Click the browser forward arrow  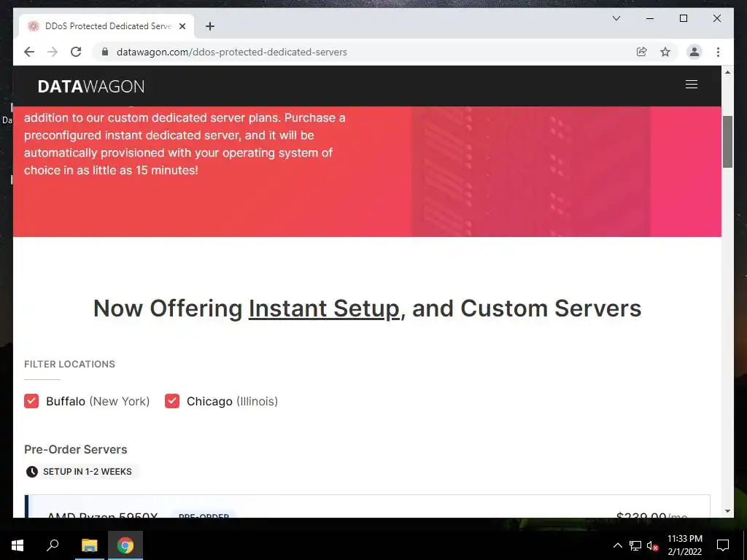click(53, 52)
